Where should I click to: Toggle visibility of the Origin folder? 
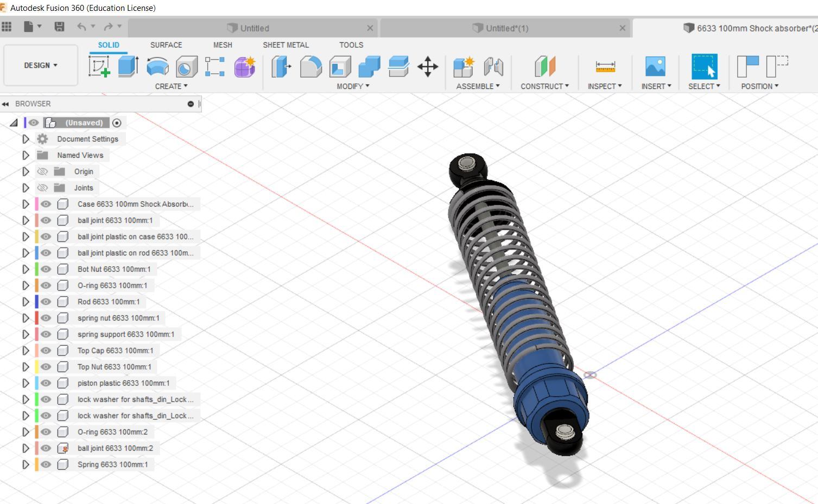(42, 171)
